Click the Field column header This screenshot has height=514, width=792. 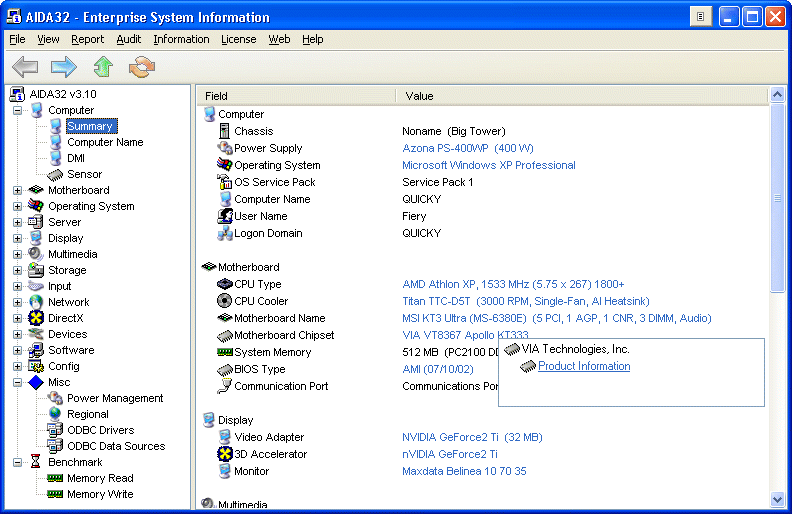[x=296, y=96]
